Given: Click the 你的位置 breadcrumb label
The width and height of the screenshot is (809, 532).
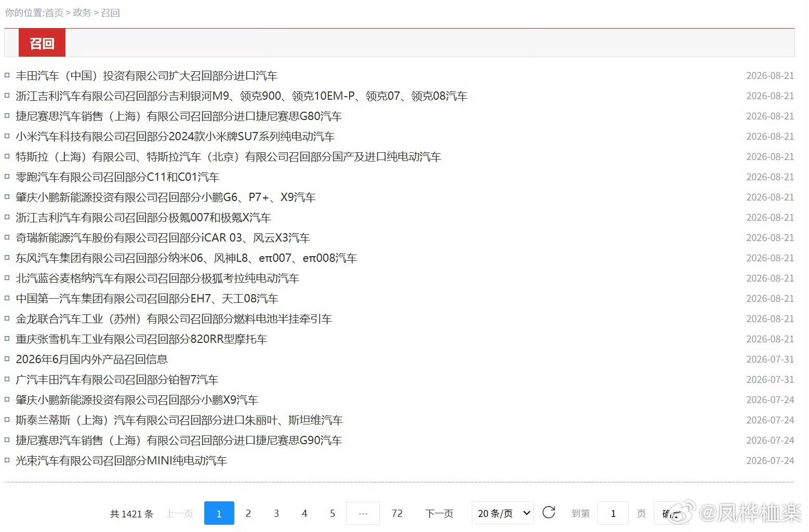Looking at the screenshot, I should point(24,12).
